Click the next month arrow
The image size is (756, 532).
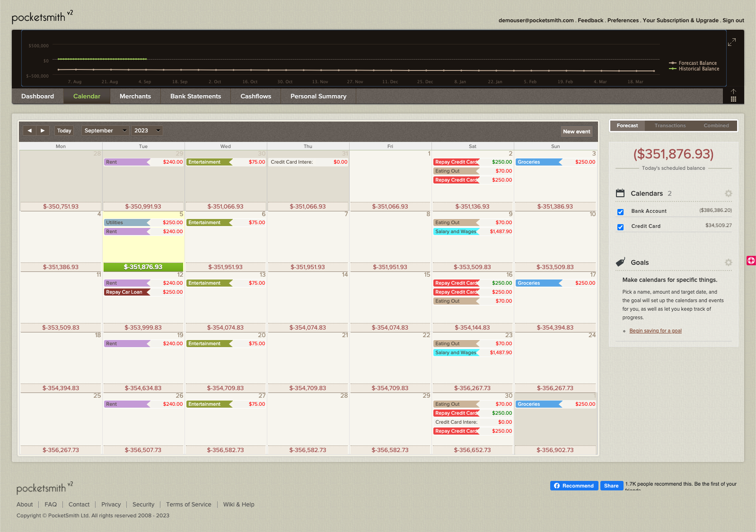(x=43, y=131)
